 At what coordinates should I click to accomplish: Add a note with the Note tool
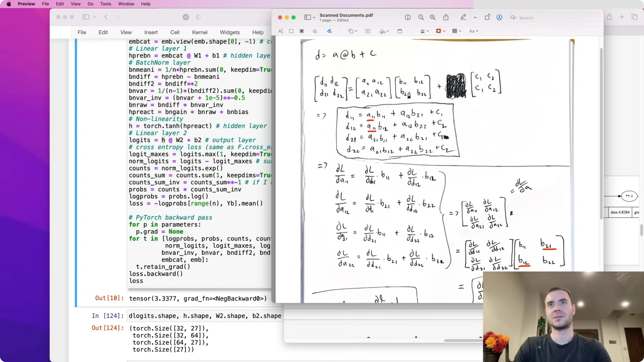pos(400,31)
